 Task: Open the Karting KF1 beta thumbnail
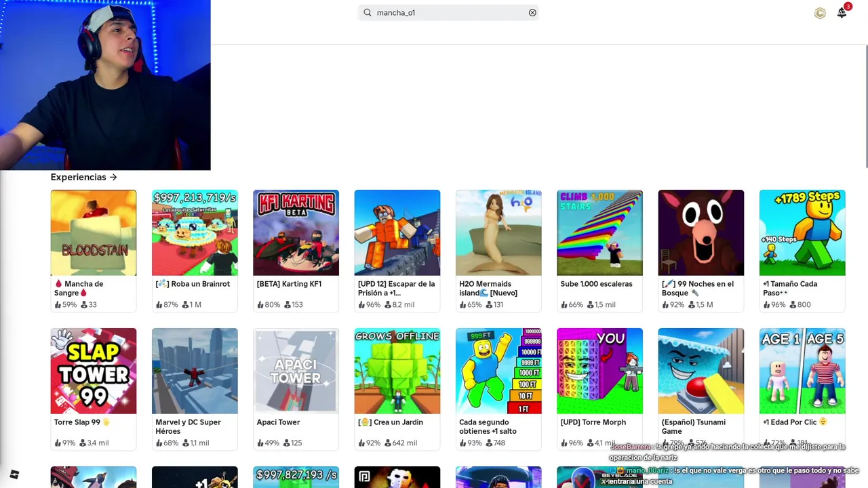[x=296, y=232]
